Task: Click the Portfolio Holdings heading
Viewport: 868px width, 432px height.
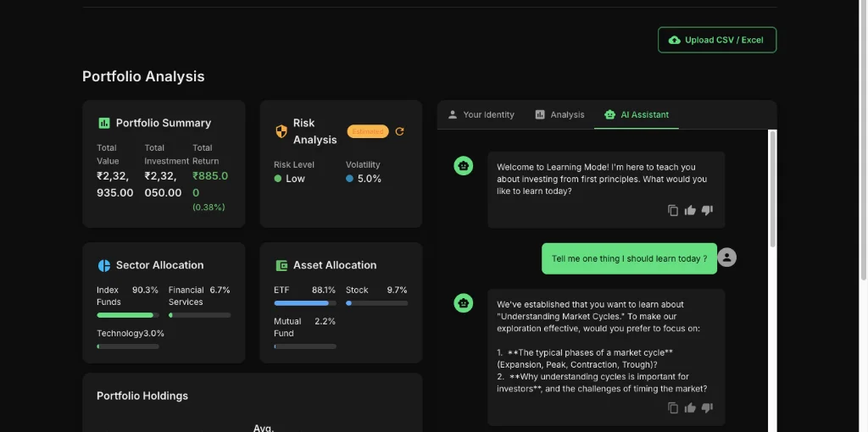Action: [142, 396]
